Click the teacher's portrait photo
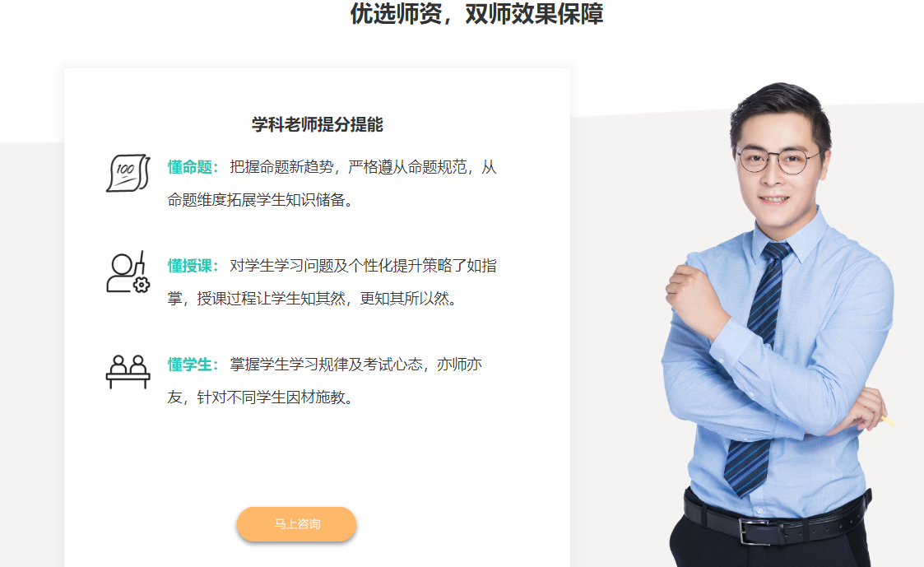 click(778, 324)
